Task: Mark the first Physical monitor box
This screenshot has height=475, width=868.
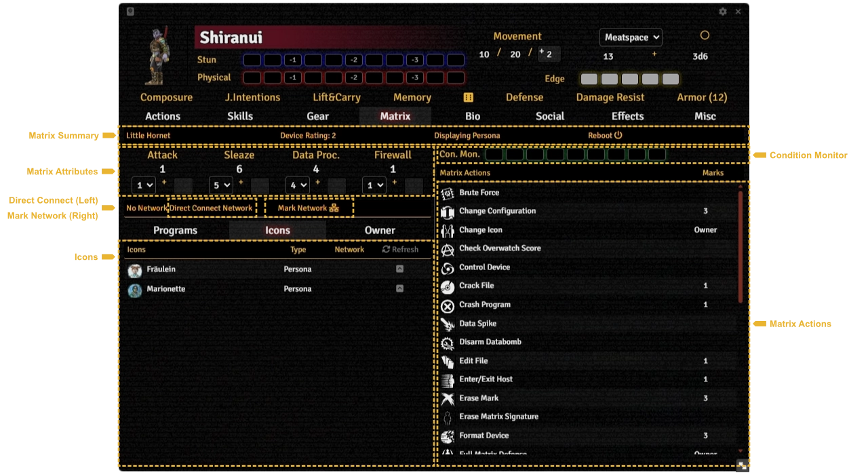Action: click(252, 77)
